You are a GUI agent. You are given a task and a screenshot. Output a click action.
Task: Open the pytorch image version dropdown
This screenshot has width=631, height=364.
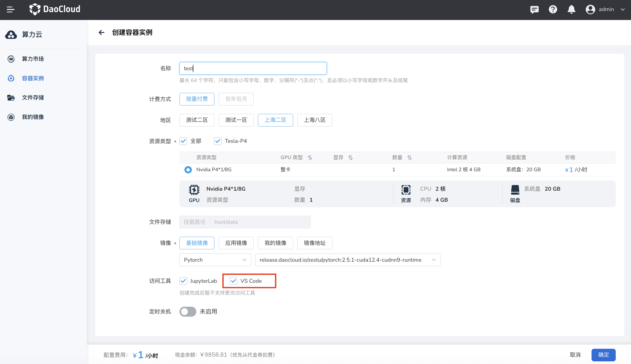pyautogui.click(x=347, y=260)
